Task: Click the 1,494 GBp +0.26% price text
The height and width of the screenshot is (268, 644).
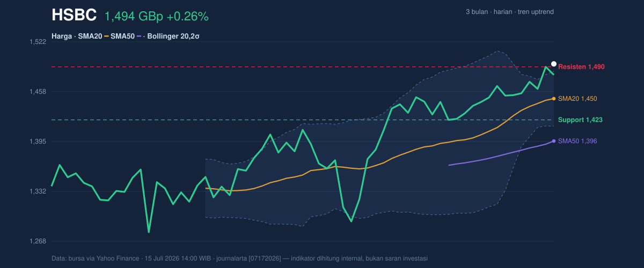Action: coord(156,17)
